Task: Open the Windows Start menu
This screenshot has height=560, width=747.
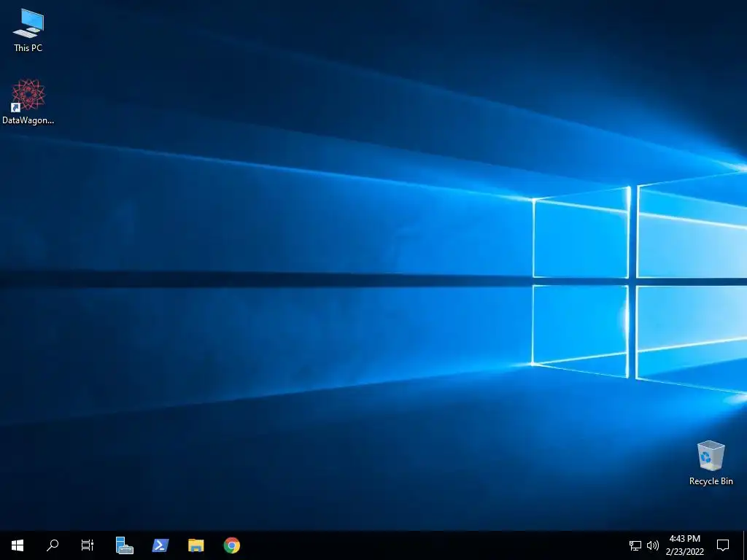Action: coord(18,545)
